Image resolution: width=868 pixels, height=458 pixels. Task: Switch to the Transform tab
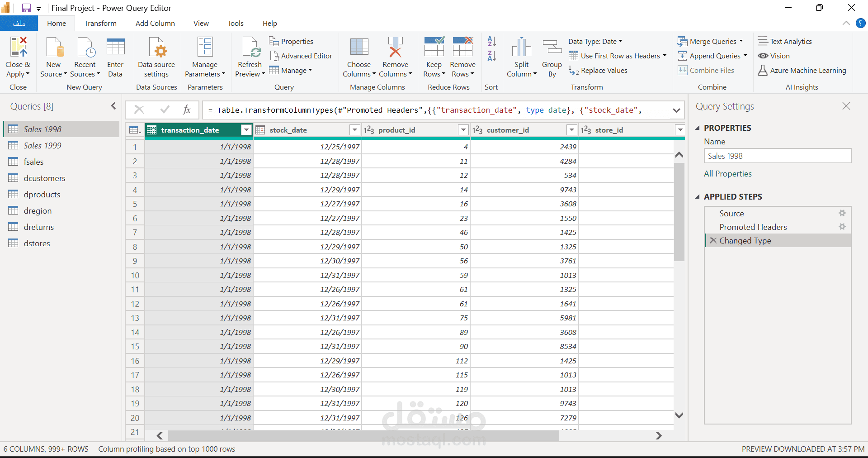coord(100,24)
